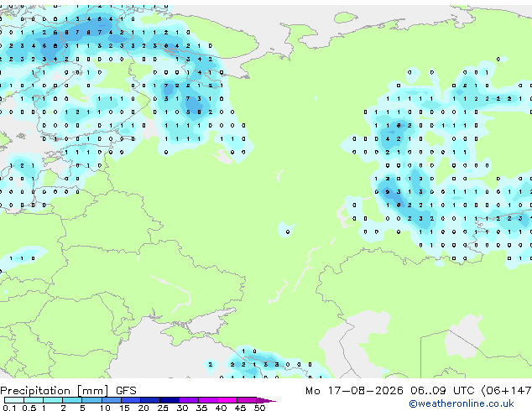Click the 0.1–0.5 mm palest legend swatch
532x411 pixels.
(14, 400)
